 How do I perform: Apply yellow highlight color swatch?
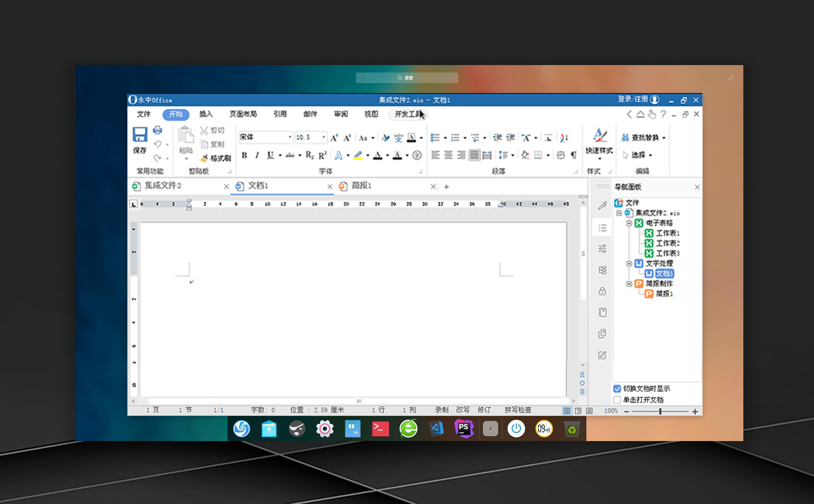click(358, 156)
